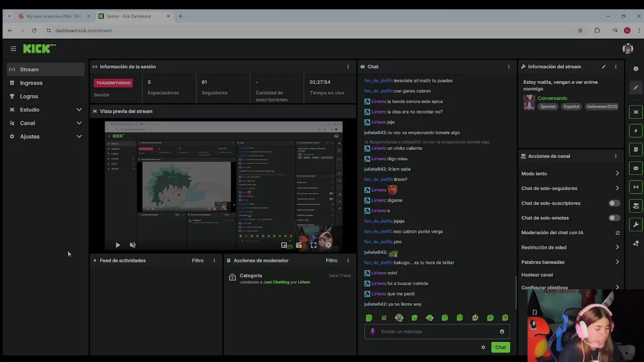Click the Just Chatting link in moderator actions
The width and height of the screenshot is (644, 362).
(276, 282)
